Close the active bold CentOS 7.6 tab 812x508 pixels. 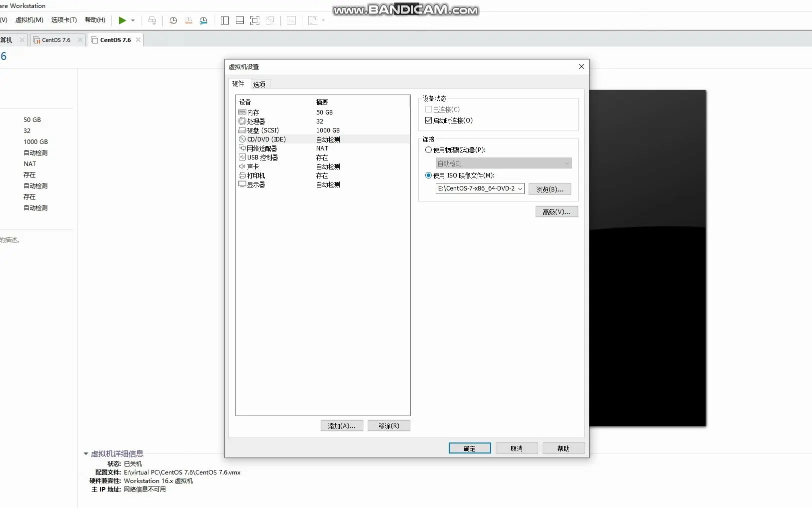click(x=138, y=40)
